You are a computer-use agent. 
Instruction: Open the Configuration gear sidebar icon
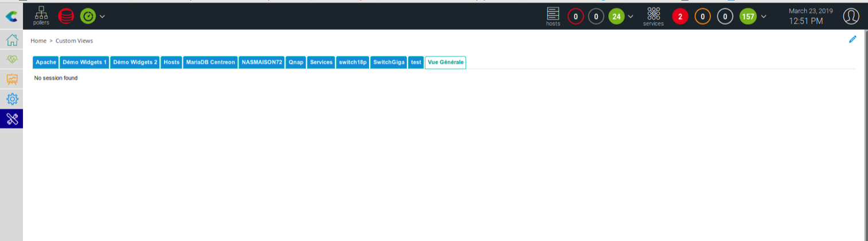pyautogui.click(x=11, y=99)
